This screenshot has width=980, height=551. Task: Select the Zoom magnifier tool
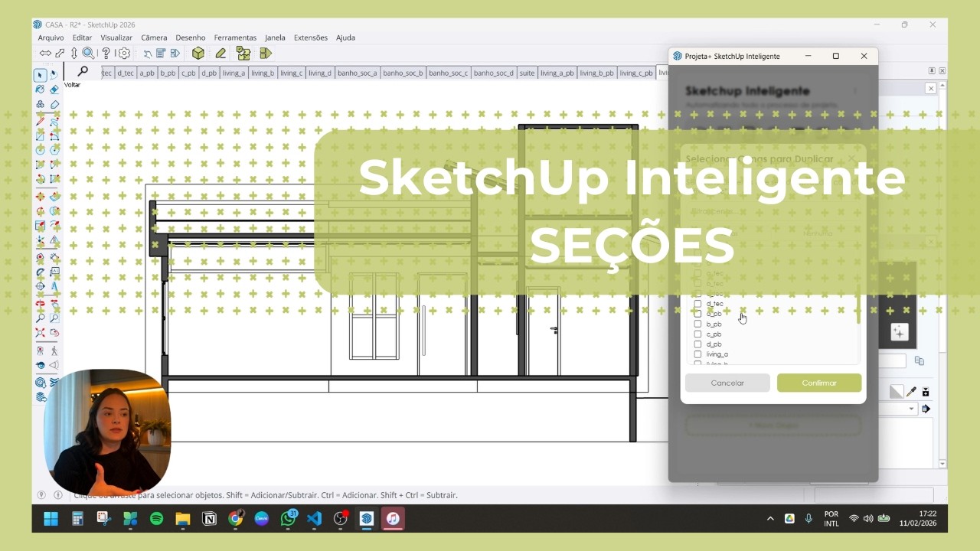click(40, 318)
